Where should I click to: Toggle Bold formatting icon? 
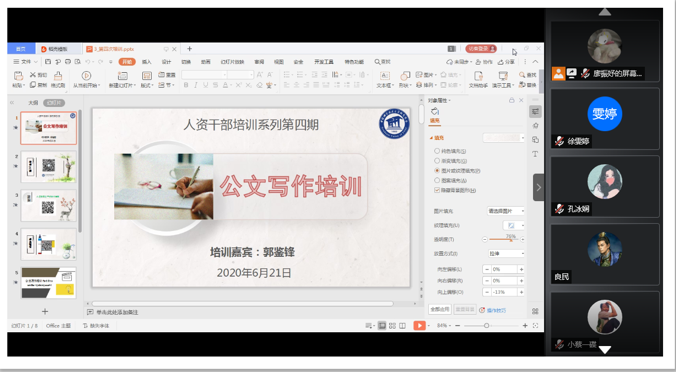pos(186,85)
